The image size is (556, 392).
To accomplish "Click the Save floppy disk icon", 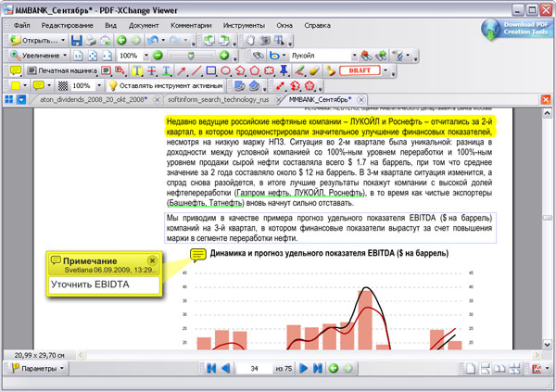I will (x=76, y=40).
